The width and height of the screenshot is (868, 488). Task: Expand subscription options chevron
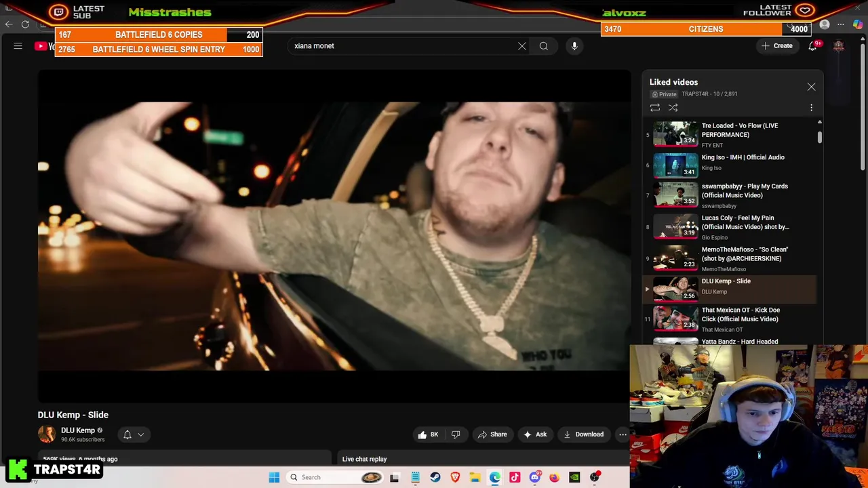coord(141,434)
